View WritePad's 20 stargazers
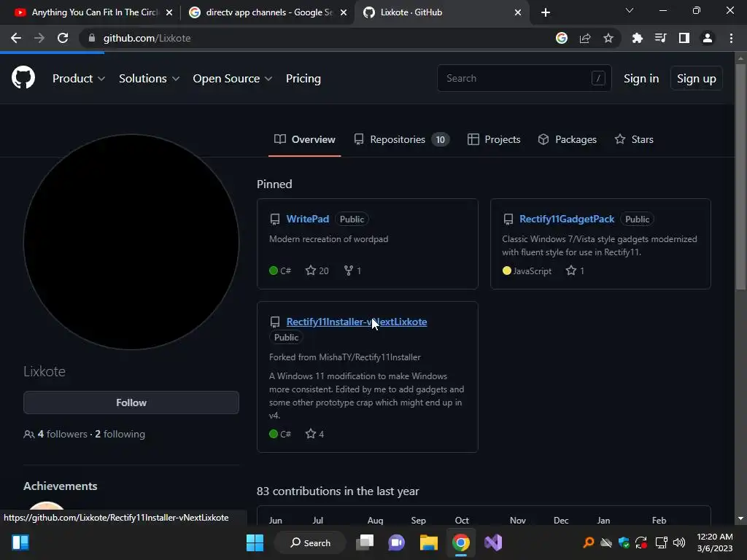 [x=317, y=271]
